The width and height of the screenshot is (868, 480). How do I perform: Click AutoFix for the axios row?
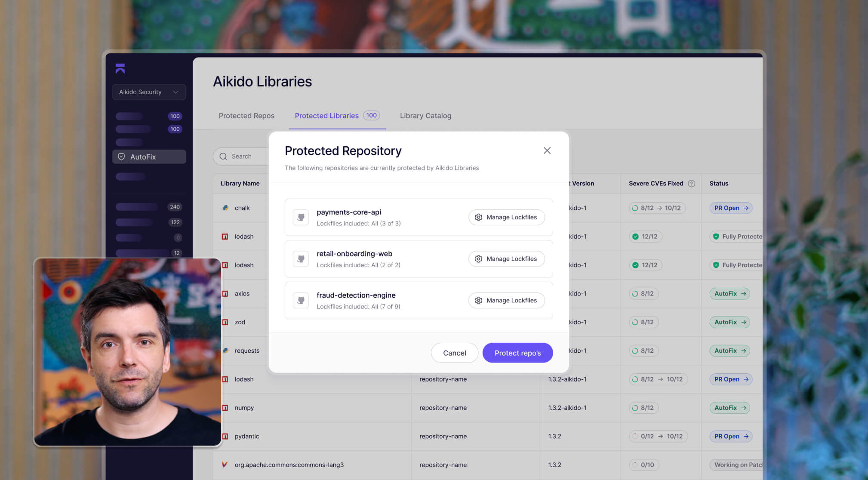pyautogui.click(x=729, y=294)
